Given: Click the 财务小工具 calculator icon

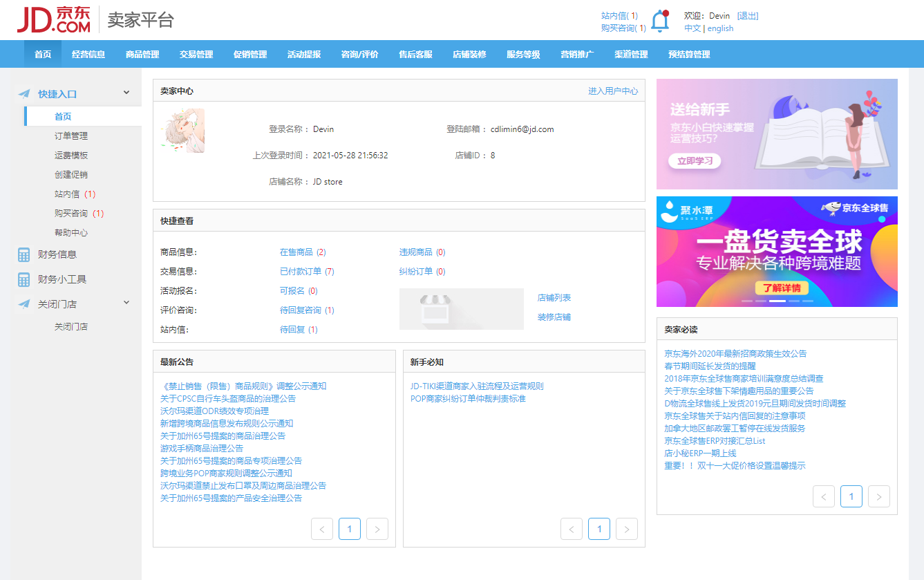Looking at the screenshot, I should [24, 279].
